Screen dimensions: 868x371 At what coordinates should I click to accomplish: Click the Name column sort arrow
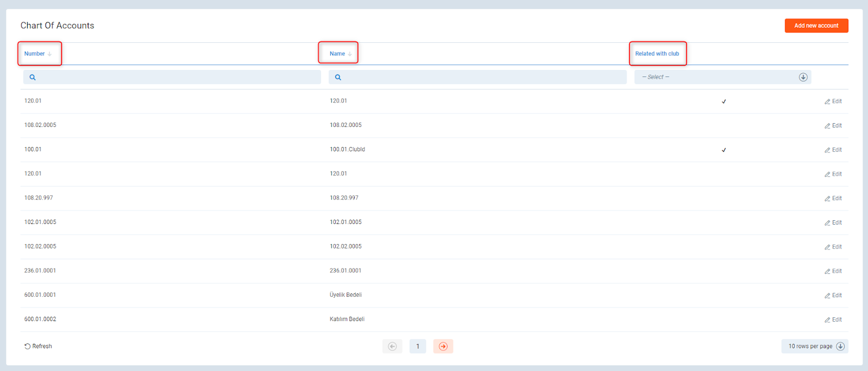click(350, 54)
